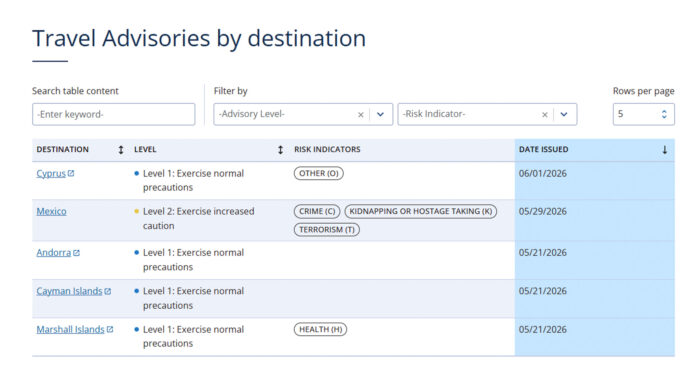Click external link icon beside Andorra
Screen dimensions: 700x365
point(76,253)
